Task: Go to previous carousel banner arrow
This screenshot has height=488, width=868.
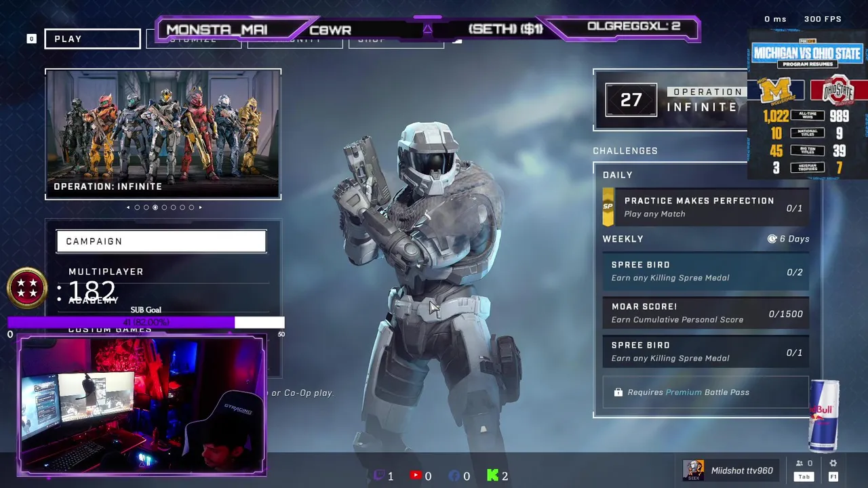Action: (x=128, y=207)
